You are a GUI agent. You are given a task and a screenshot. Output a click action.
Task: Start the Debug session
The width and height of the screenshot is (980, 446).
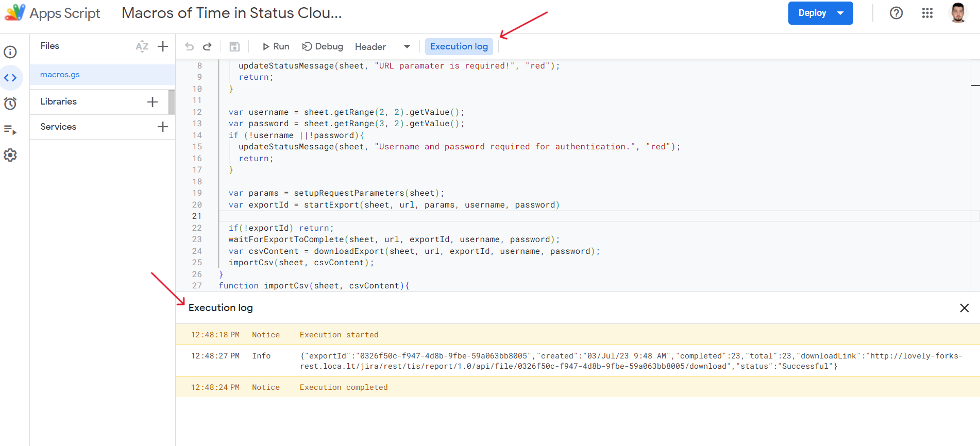323,46
